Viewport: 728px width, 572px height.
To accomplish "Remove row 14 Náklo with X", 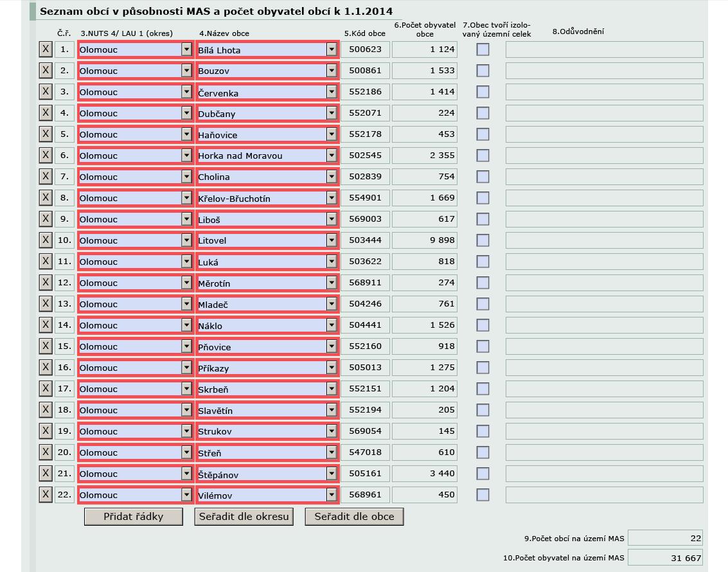I will point(46,325).
